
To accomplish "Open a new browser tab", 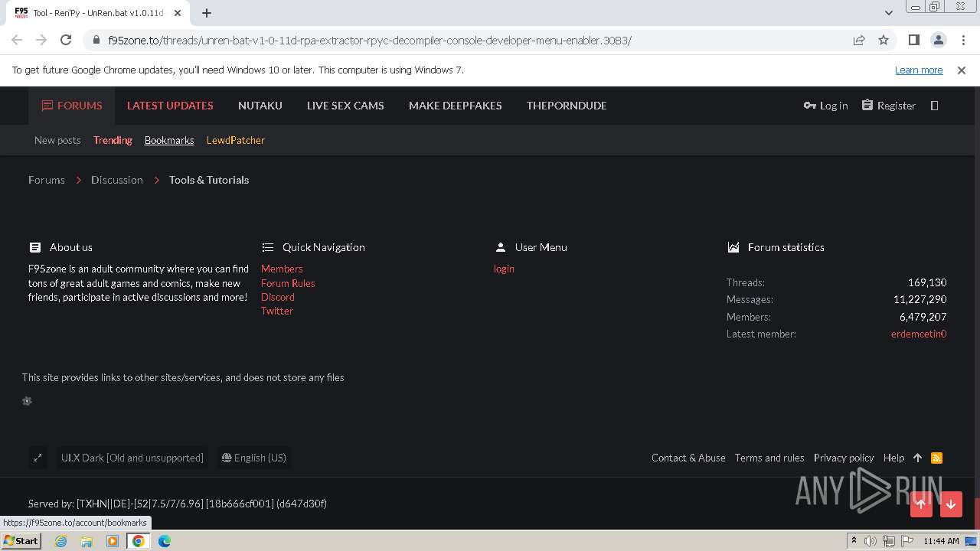I will click(207, 12).
